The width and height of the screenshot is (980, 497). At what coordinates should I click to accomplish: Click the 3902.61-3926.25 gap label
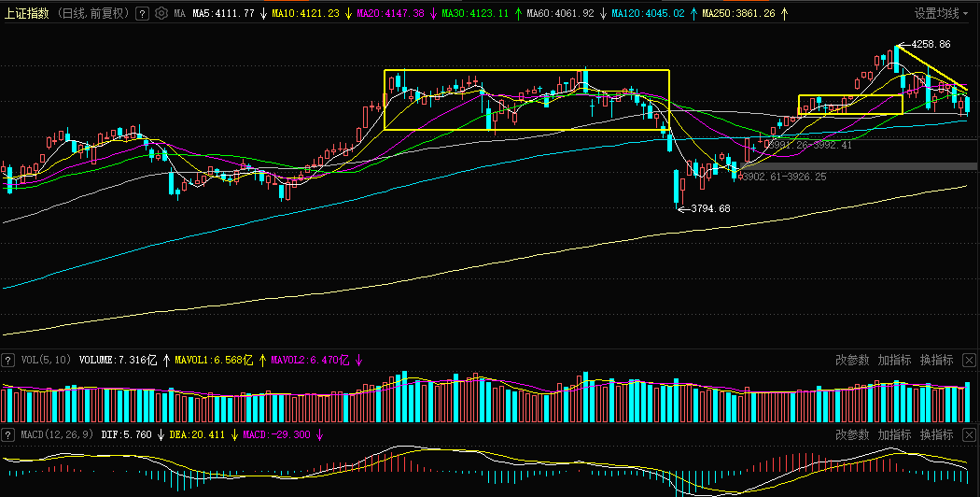[x=784, y=177]
